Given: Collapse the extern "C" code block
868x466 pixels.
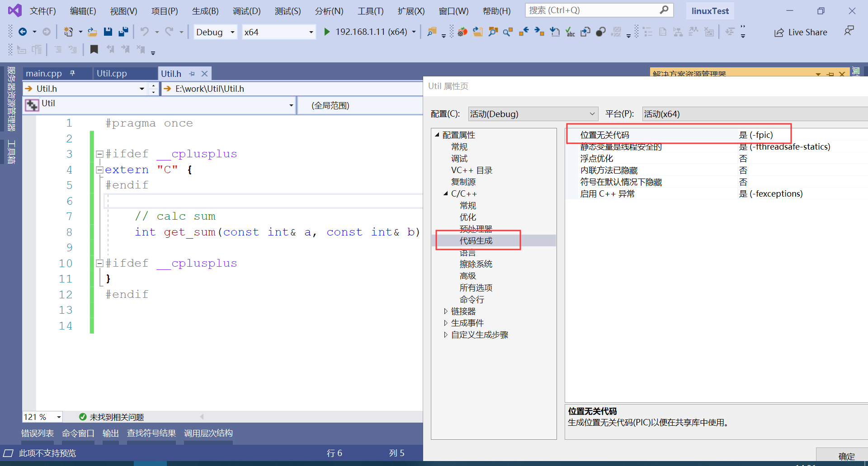Looking at the screenshot, I should [99, 169].
